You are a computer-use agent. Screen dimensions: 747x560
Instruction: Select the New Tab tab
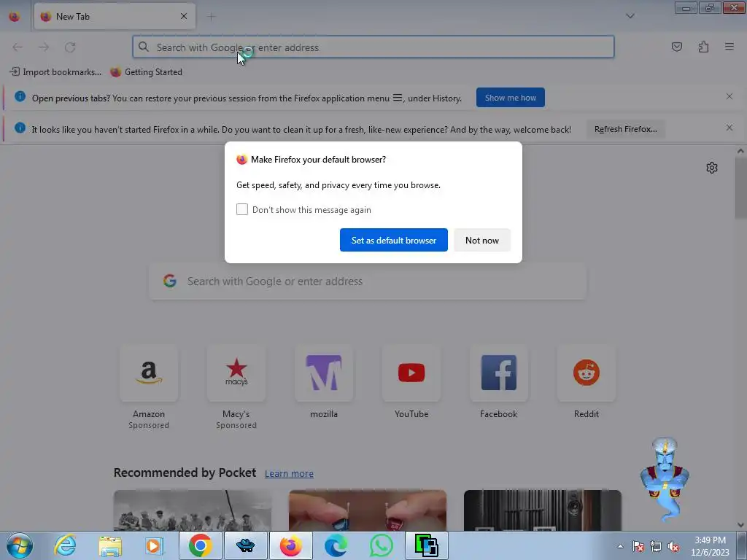(115, 16)
